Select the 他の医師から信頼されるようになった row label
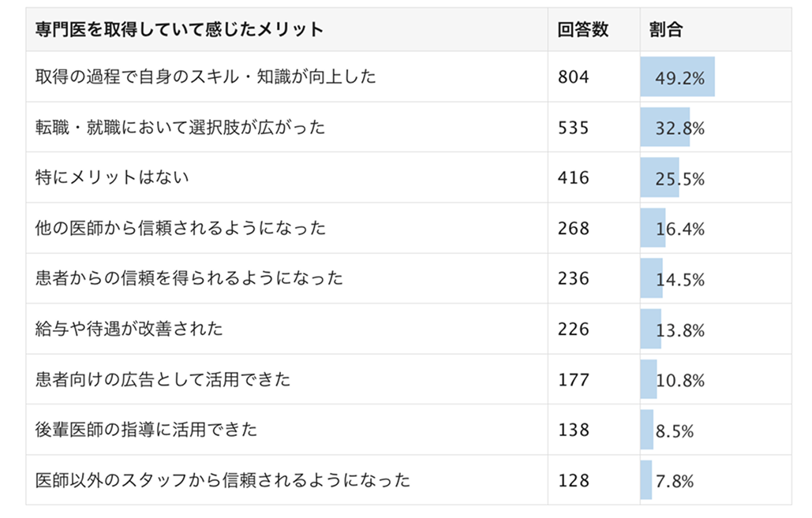The image size is (812, 518). click(x=181, y=229)
